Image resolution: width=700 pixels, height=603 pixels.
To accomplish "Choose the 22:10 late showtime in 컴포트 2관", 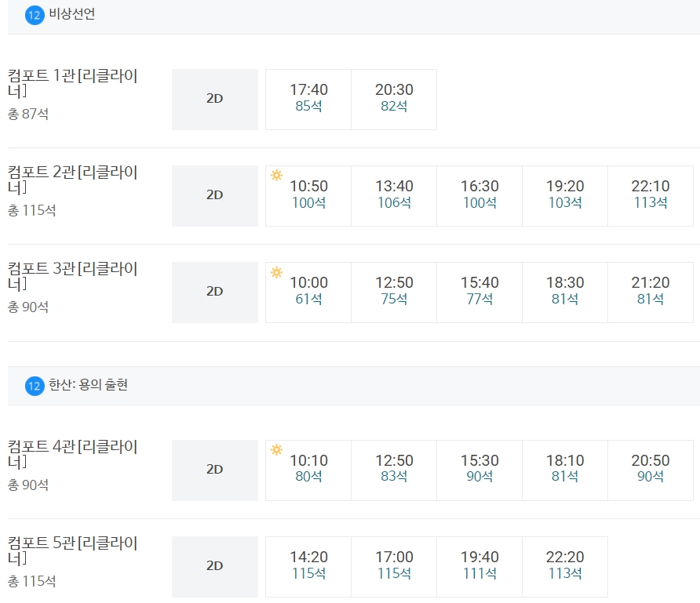I will pos(651,194).
